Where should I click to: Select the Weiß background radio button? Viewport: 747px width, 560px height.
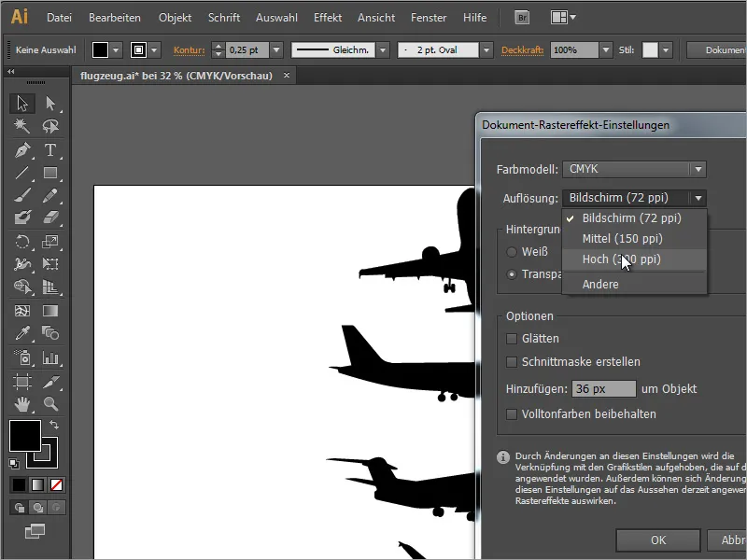512,252
